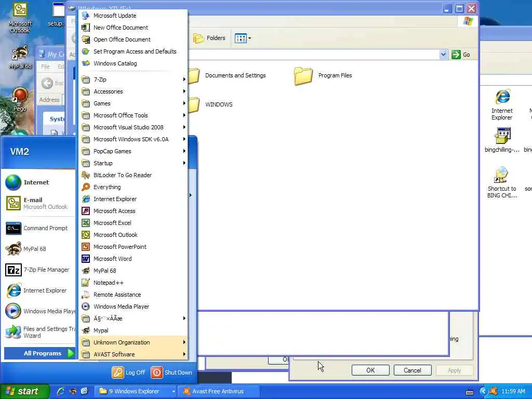Open Windows Catalog
Screen dimensions: 532x399
coord(133,63)
